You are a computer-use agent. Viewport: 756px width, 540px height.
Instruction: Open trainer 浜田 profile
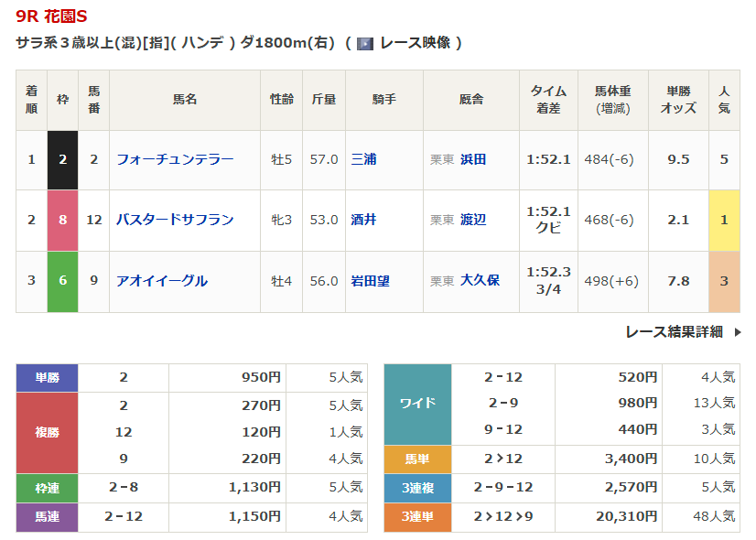click(x=473, y=159)
